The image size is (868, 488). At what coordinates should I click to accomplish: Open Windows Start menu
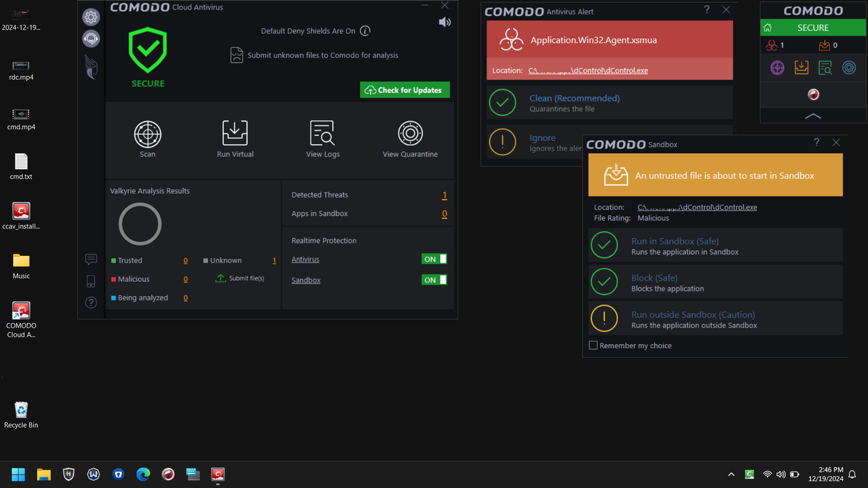click(18, 475)
